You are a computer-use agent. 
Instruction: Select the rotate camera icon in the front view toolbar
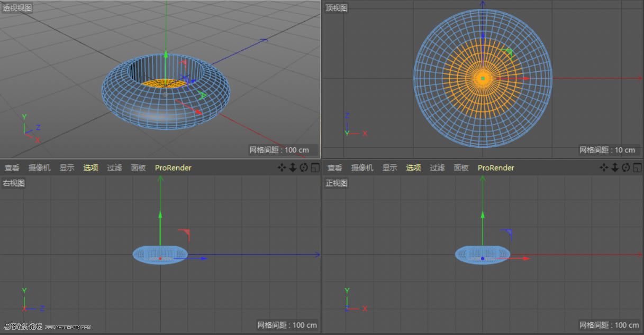(x=625, y=168)
